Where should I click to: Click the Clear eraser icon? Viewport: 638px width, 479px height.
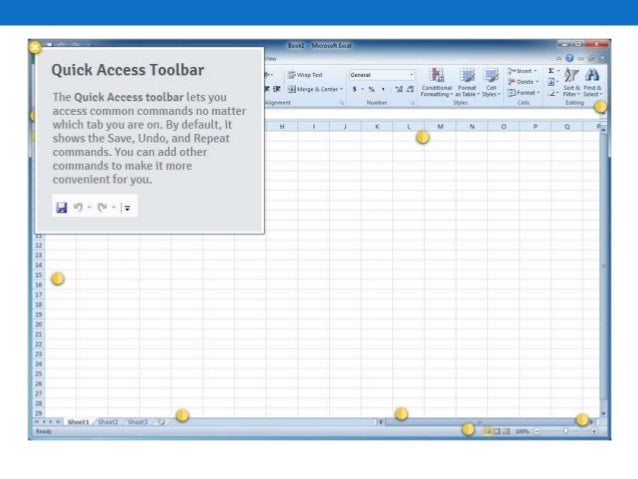551,94
